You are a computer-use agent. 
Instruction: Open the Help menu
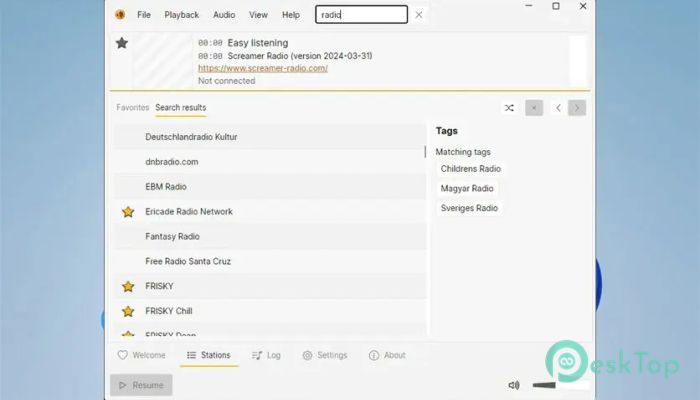[x=291, y=15]
